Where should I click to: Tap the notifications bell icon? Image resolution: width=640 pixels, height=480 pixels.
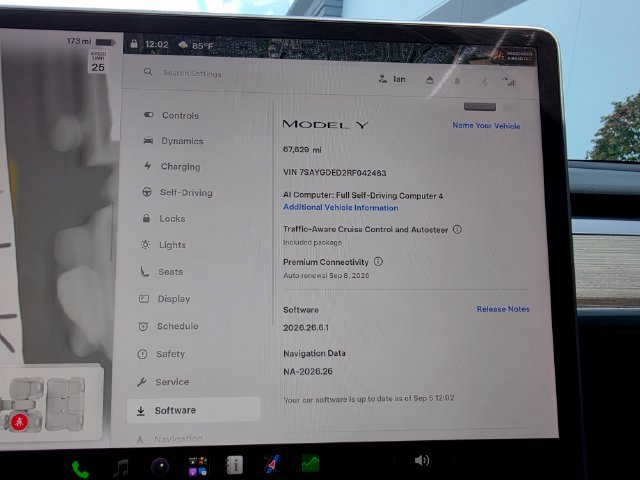click(457, 81)
